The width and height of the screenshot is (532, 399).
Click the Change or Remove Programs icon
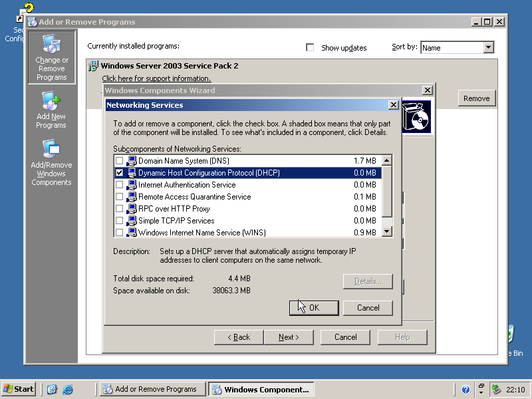point(51,45)
